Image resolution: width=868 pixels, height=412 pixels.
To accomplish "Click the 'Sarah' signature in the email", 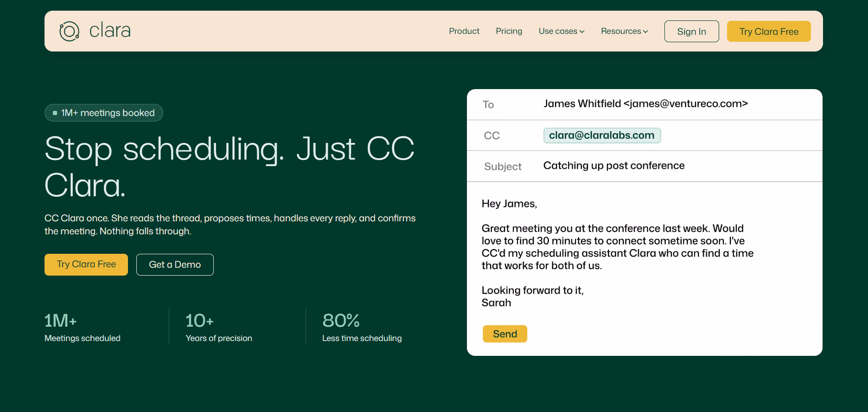I will pyautogui.click(x=496, y=303).
